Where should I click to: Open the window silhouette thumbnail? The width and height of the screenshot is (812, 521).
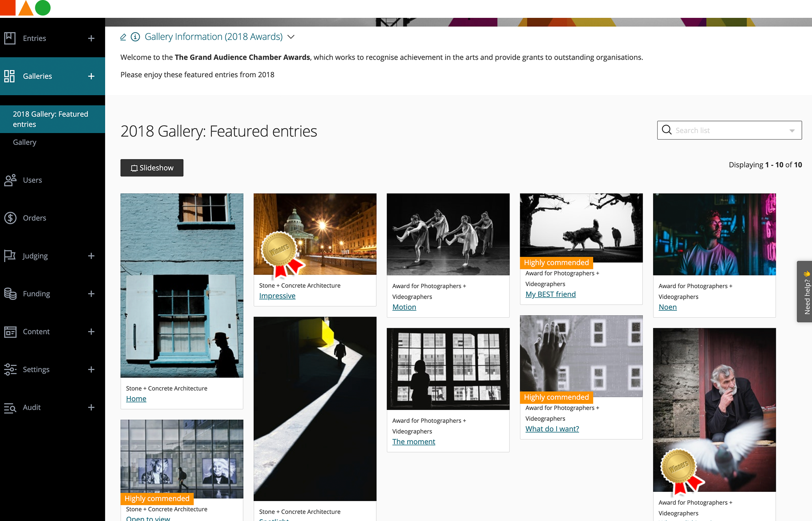pyautogui.click(x=448, y=369)
